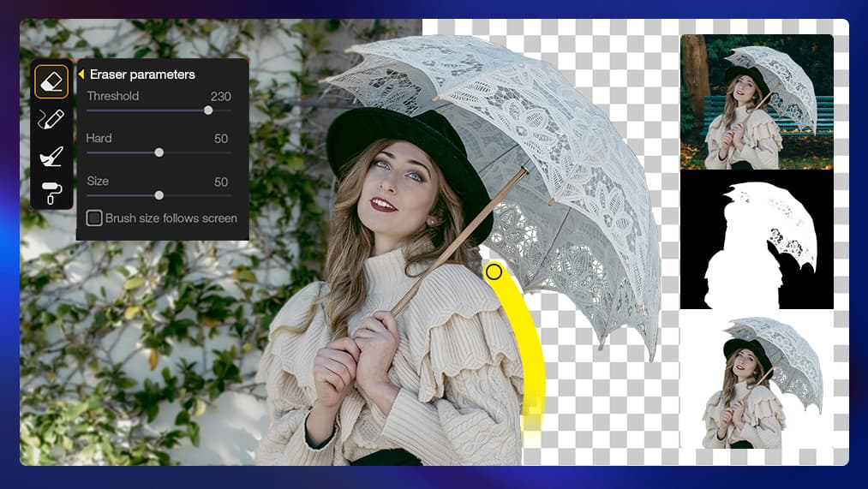Select the Paint roller tool
Screen dimensions: 868x489
pos(51,193)
